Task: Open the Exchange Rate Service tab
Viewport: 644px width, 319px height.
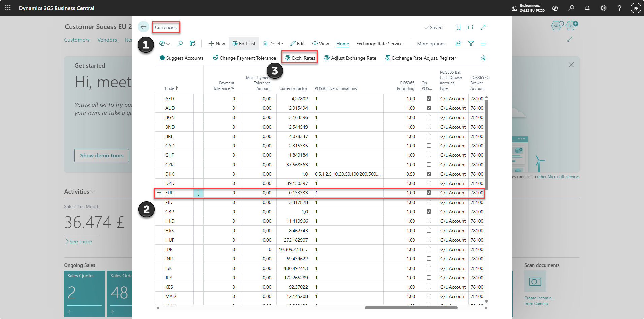Action: tap(380, 44)
